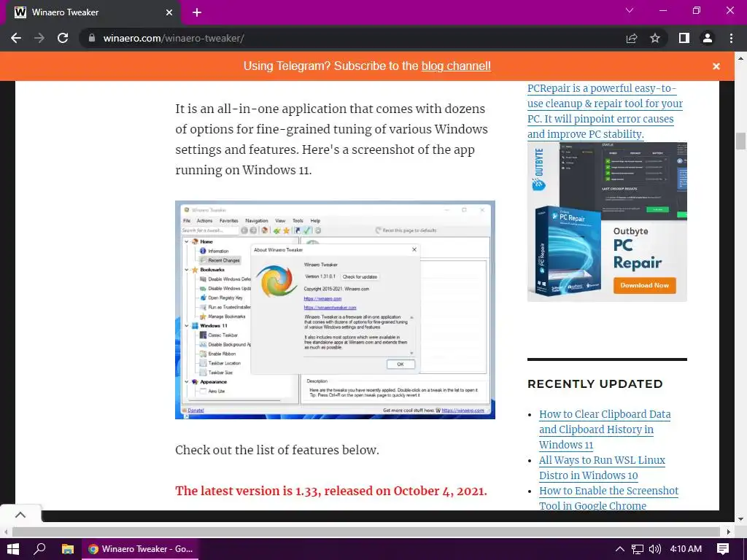
Task: Click the scrollbar up arrow
Action: tap(740, 58)
